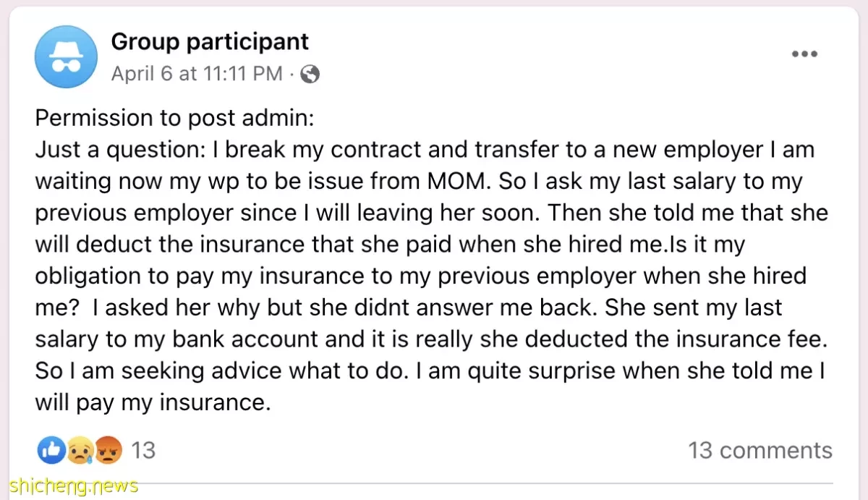Show who reacted via the 13 count
This screenshot has width=868, height=500.
[143, 450]
